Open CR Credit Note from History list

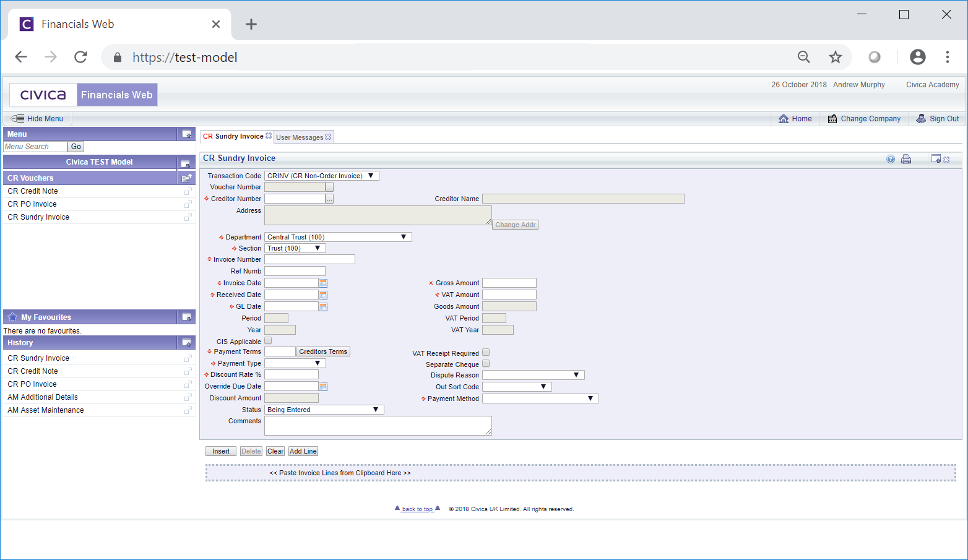pos(33,371)
